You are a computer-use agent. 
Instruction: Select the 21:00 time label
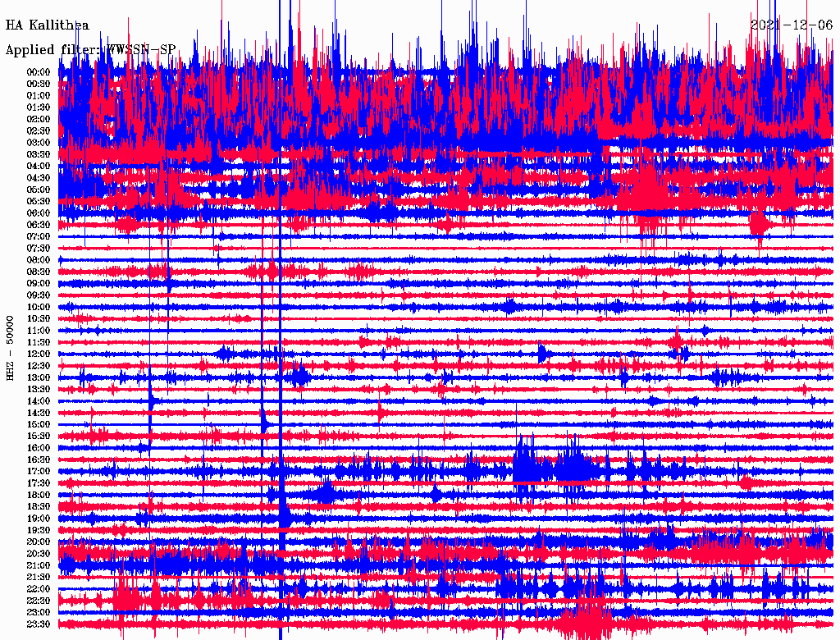(39, 566)
